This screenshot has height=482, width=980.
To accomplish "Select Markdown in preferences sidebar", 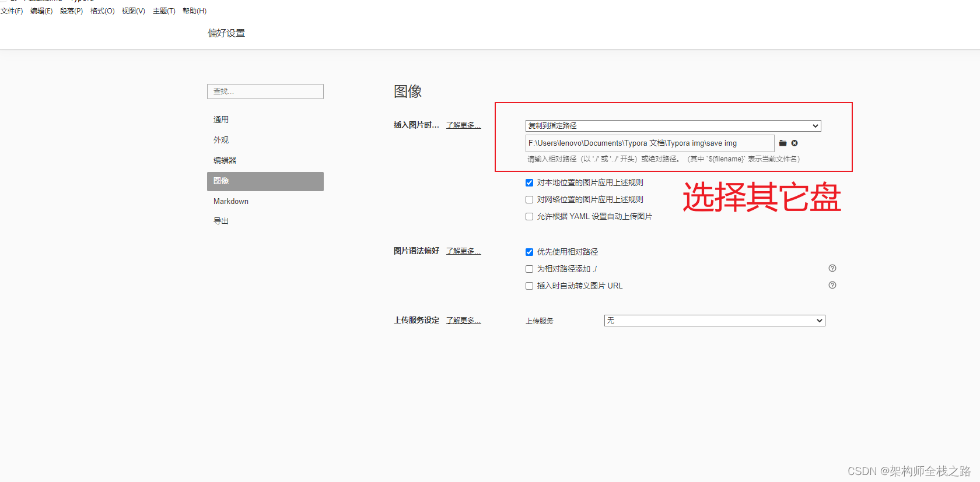I will 265,201.
